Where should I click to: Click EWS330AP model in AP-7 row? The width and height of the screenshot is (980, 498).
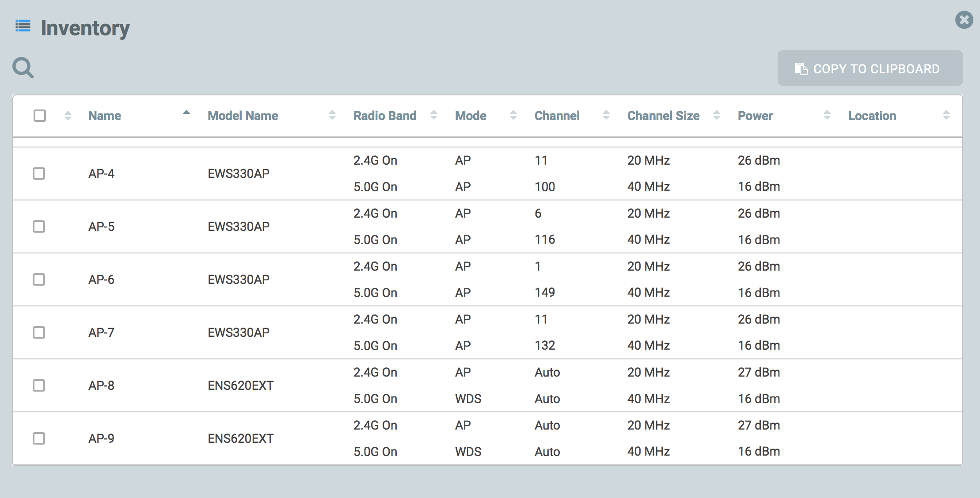[x=239, y=332]
